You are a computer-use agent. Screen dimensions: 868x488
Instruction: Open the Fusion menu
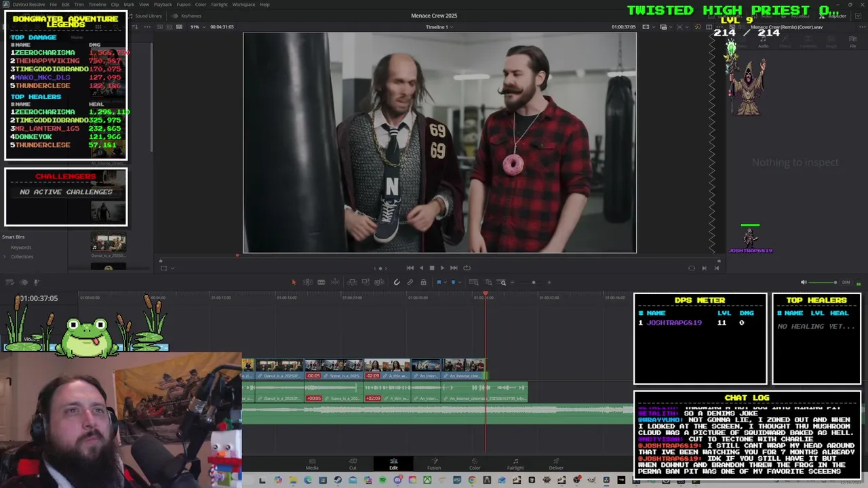[183, 5]
